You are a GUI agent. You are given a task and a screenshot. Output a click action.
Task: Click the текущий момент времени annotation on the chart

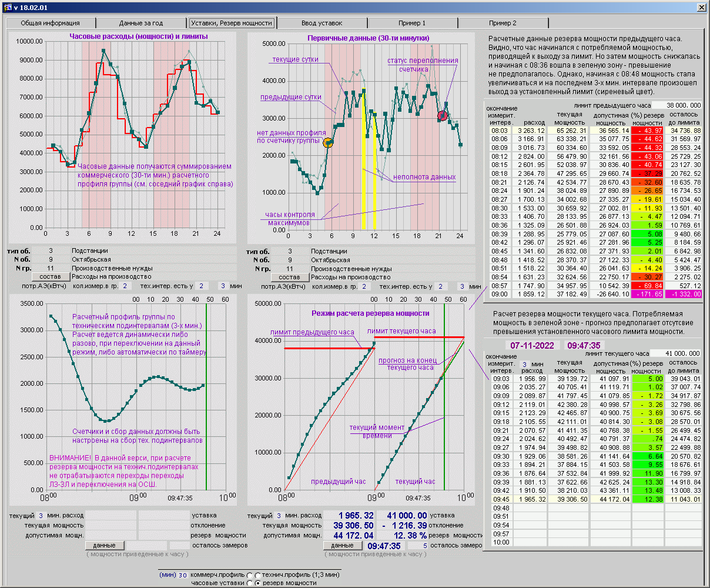[377, 432]
